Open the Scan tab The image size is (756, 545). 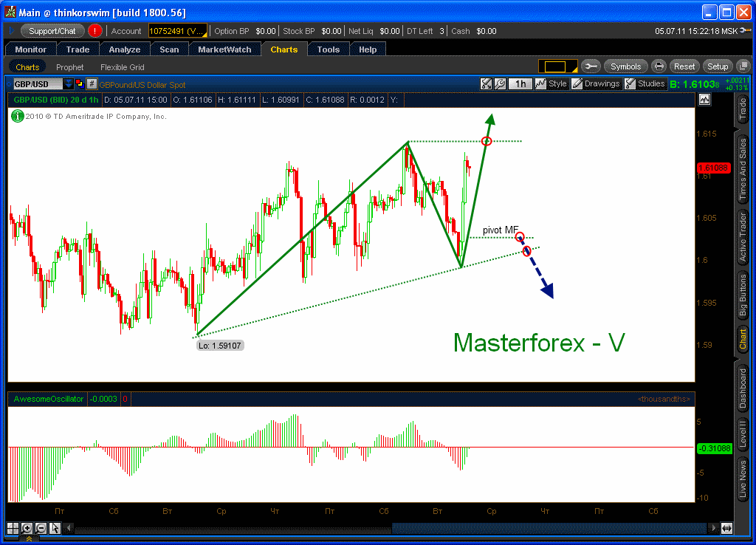[x=169, y=49]
